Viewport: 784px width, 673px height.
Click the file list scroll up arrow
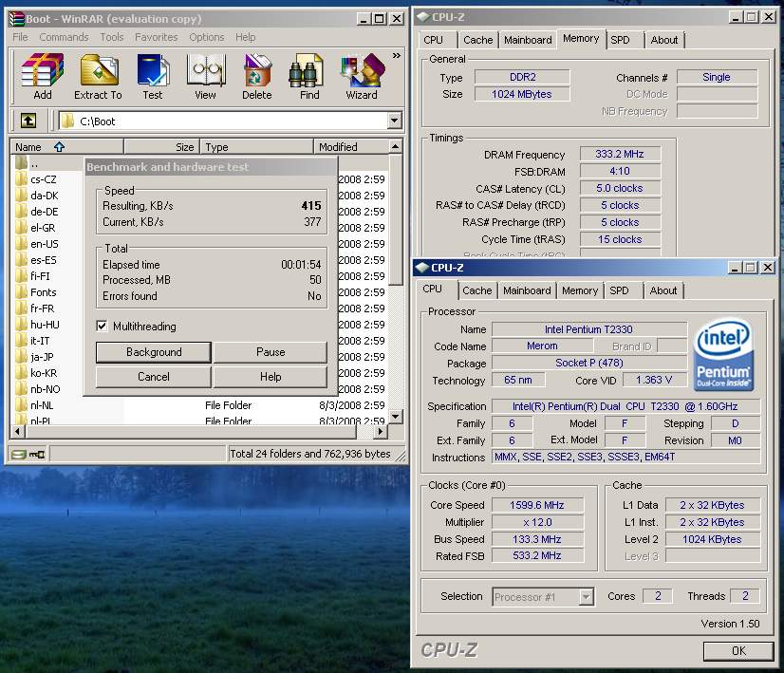396,147
